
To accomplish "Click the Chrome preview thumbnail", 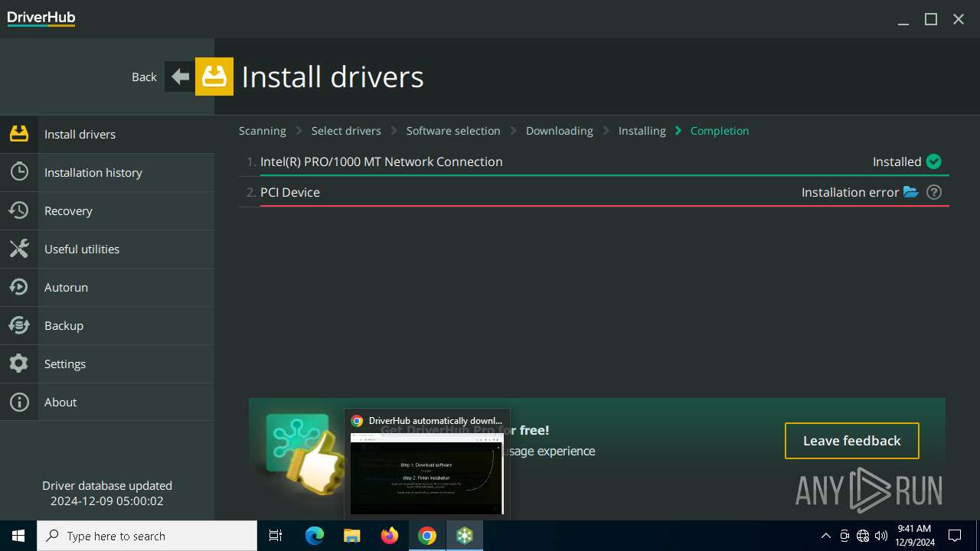I will 427,474.
